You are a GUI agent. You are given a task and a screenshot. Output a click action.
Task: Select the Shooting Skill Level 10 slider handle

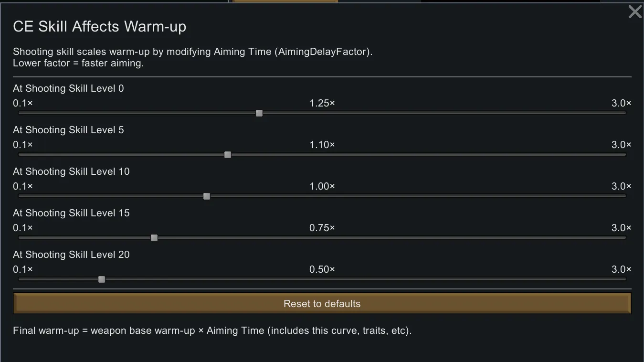pos(207,196)
